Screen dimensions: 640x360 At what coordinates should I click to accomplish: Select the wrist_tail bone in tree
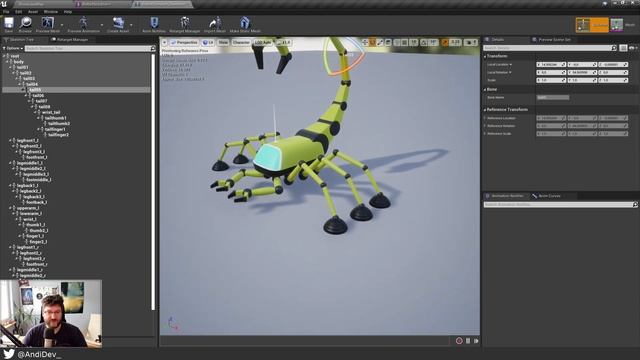point(51,112)
